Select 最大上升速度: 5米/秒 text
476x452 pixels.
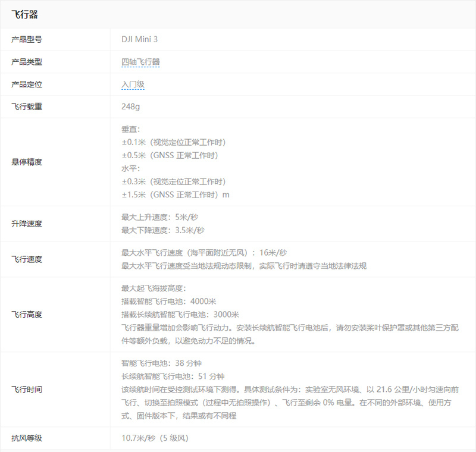pos(159,217)
